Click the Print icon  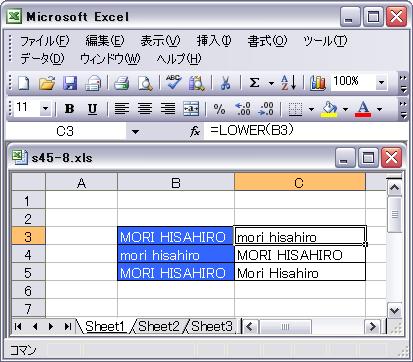[121, 83]
